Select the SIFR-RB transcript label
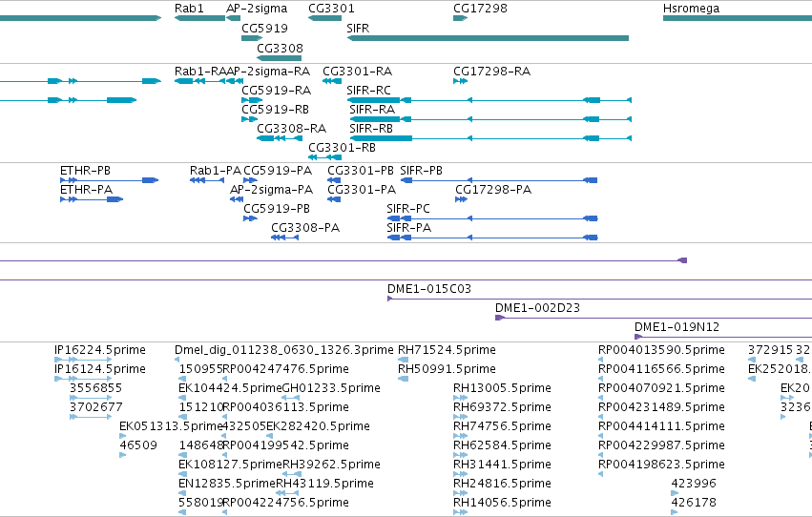The image size is (812, 517). click(x=371, y=129)
